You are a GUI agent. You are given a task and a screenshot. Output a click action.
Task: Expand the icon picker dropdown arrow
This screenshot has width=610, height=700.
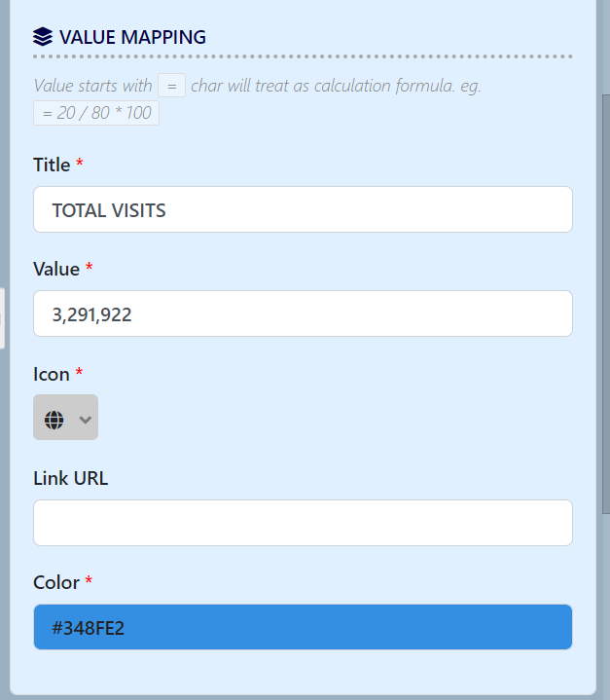(85, 419)
